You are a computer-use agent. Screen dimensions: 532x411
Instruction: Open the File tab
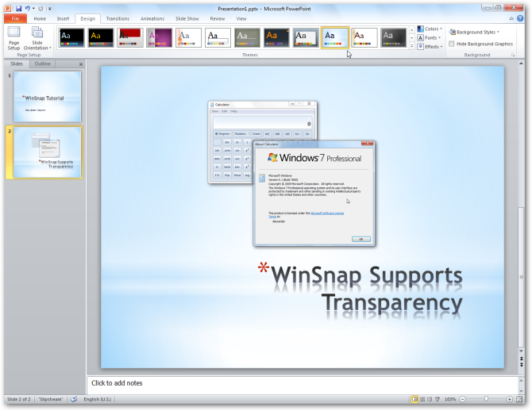(x=15, y=19)
